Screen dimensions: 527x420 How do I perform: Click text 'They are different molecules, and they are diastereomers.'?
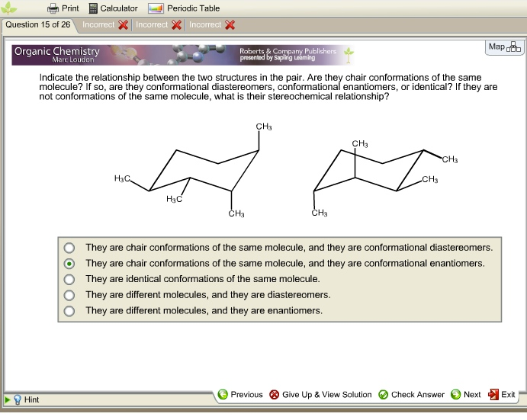pyautogui.click(x=208, y=295)
